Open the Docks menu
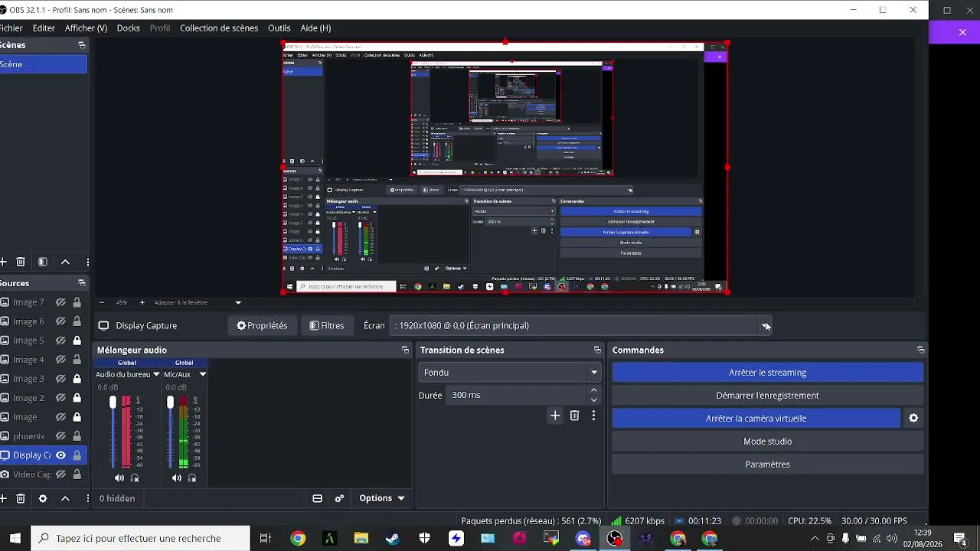 (x=129, y=28)
